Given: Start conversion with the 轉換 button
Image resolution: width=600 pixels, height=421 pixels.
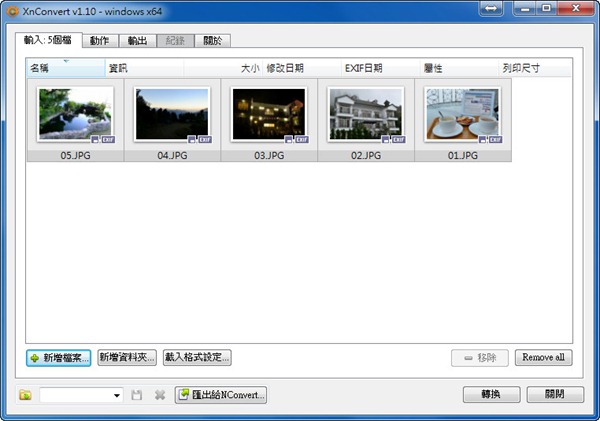Looking at the screenshot, I should click(491, 394).
